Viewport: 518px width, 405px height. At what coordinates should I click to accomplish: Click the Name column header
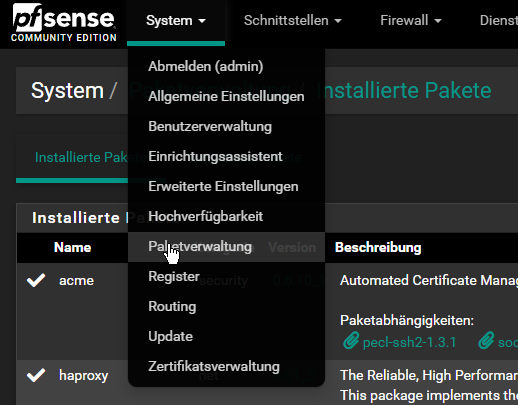(72, 247)
